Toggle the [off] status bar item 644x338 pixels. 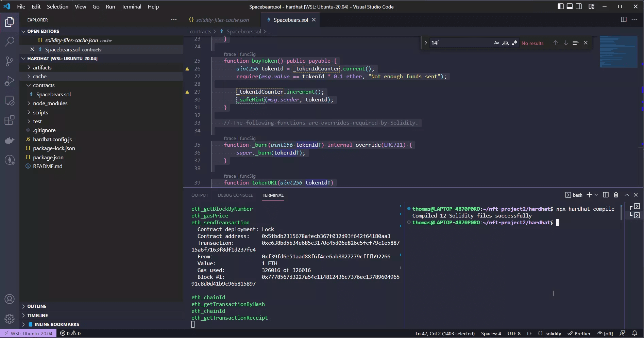605,334
